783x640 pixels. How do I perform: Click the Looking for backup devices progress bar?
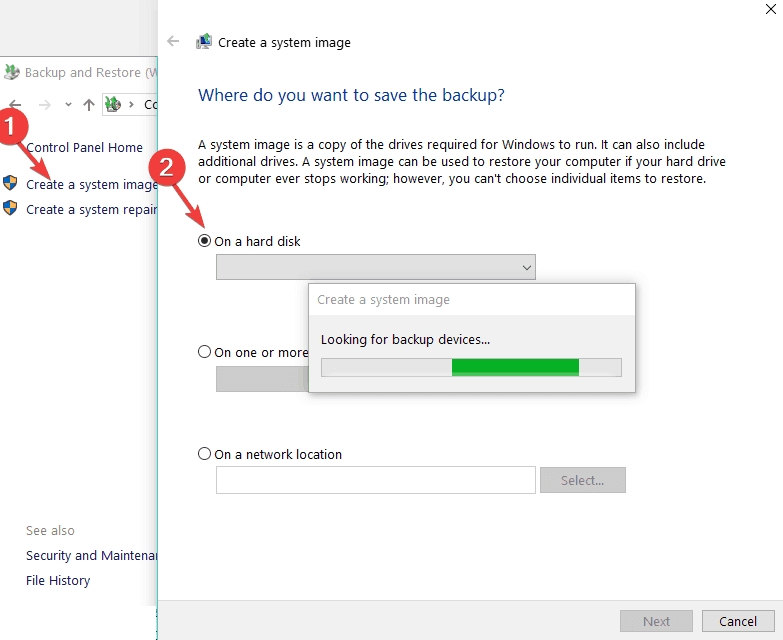pos(471,367)
